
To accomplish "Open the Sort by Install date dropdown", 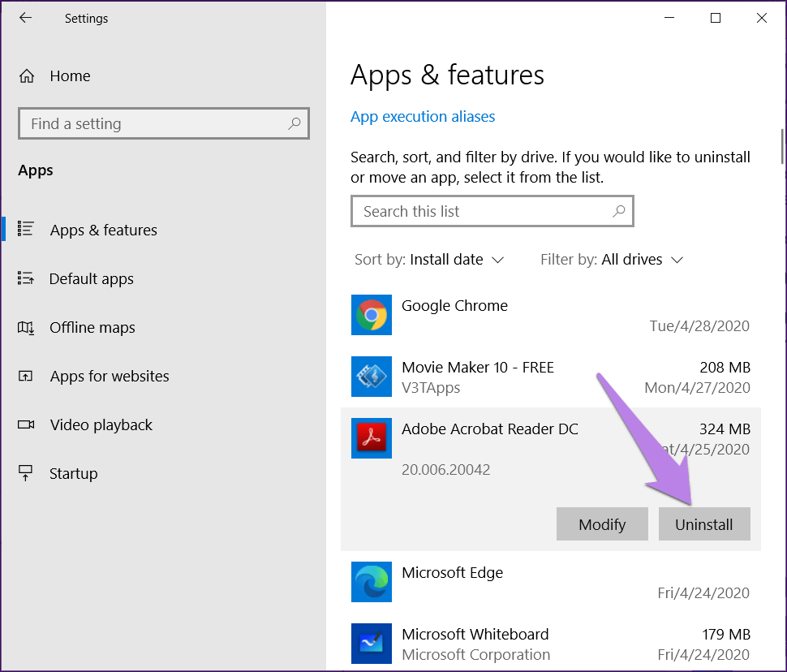I will click(x=429, y=259).
